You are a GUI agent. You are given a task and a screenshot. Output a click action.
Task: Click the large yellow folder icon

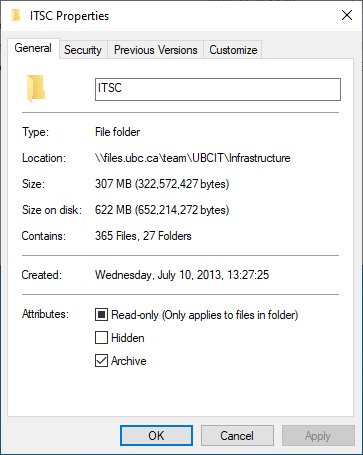(36, 89)
